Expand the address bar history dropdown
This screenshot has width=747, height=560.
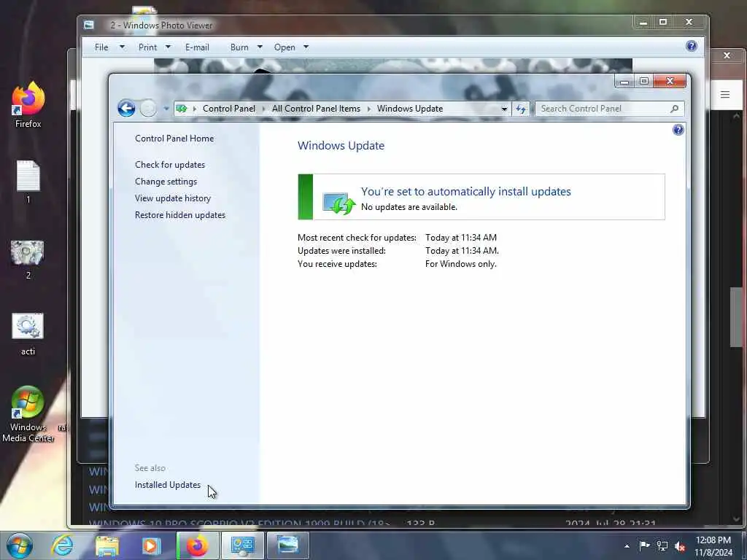(x=504, y=109)
